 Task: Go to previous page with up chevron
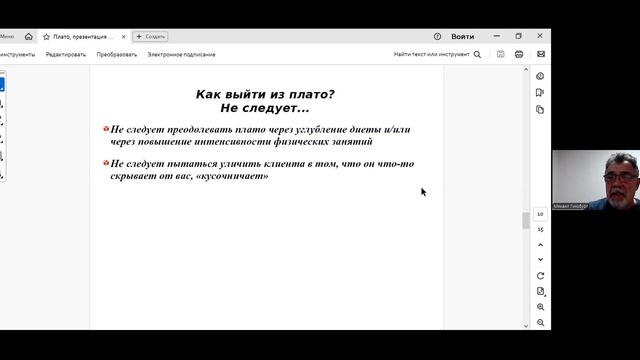[x=540, y=245]
